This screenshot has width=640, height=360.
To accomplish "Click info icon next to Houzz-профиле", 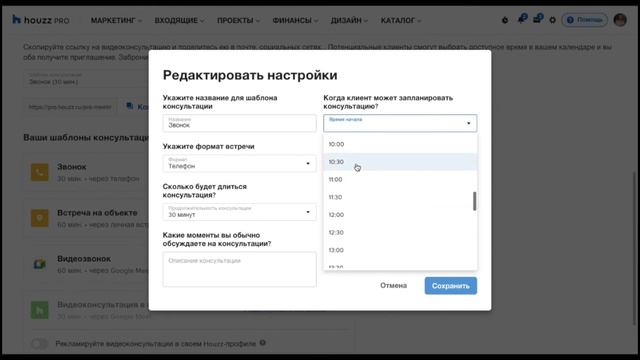I will 263,343.
